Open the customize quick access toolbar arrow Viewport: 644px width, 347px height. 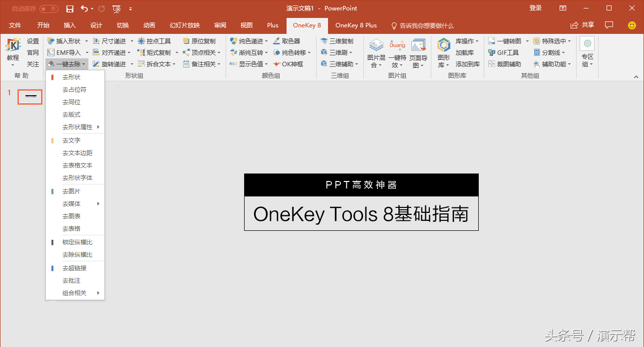pos(130,9)
